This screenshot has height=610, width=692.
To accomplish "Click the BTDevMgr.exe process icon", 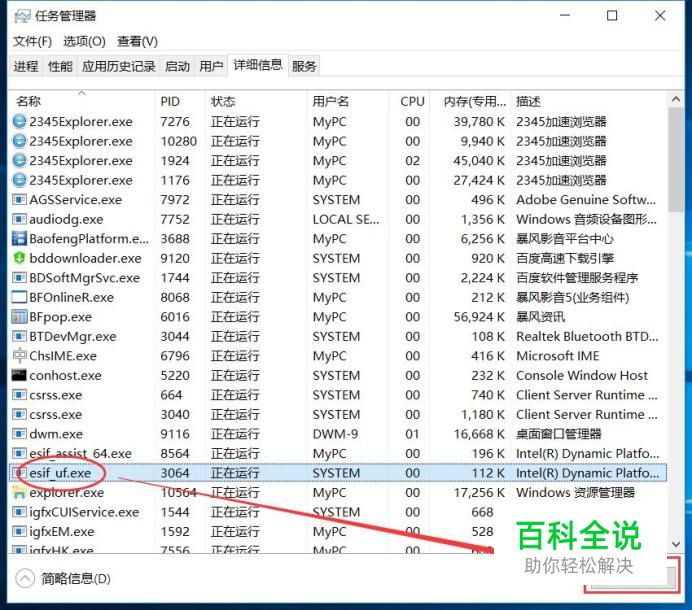I will point(19,336).
